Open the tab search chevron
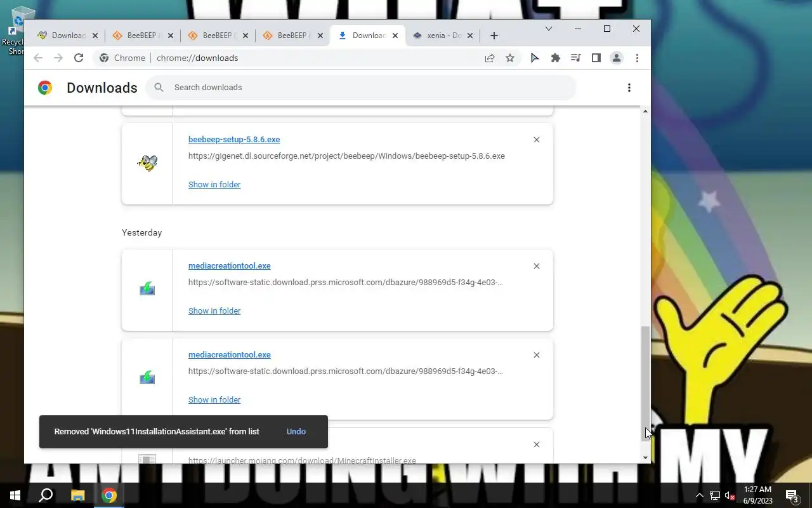This screenshot has height=508, width=812. [549, 29]
